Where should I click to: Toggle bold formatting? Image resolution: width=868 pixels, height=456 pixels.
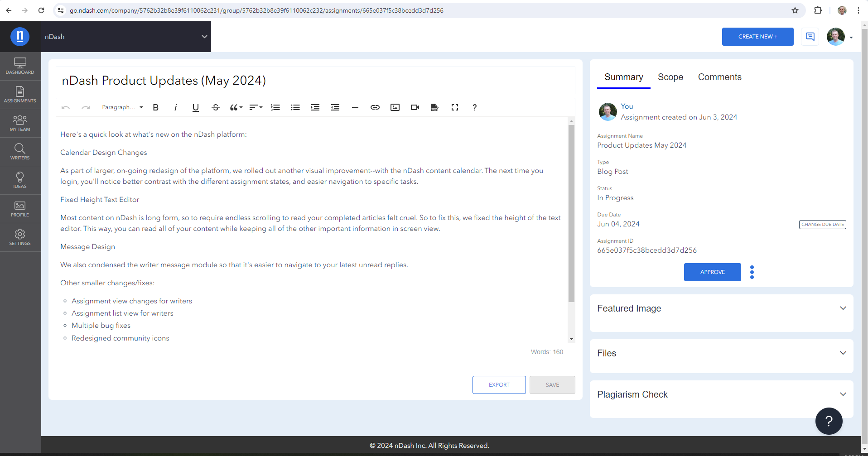click(x=156, y=107)
